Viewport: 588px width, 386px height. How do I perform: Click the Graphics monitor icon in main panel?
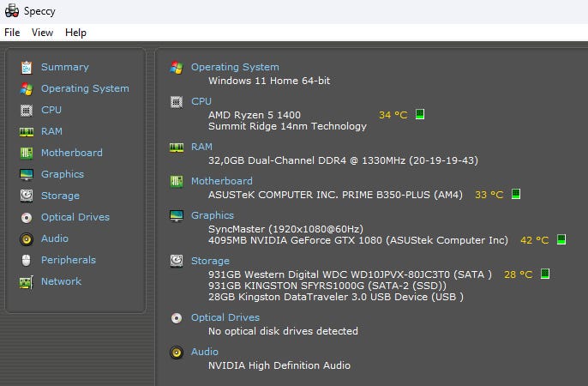click(177, 215)
